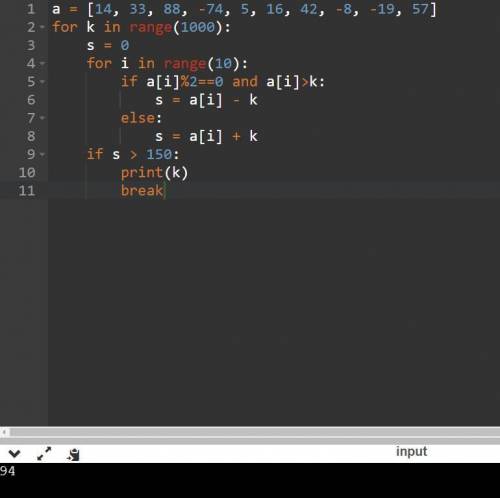Click the editor's horizontal scrollbar track
Screen dimensions: 500x498
[253, 433]
